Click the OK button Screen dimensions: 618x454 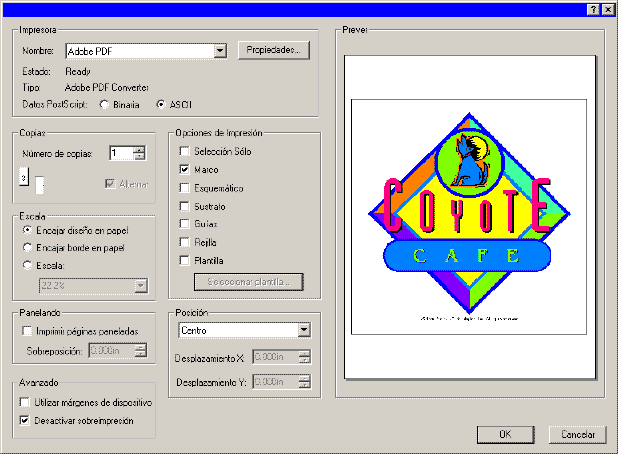506,434
